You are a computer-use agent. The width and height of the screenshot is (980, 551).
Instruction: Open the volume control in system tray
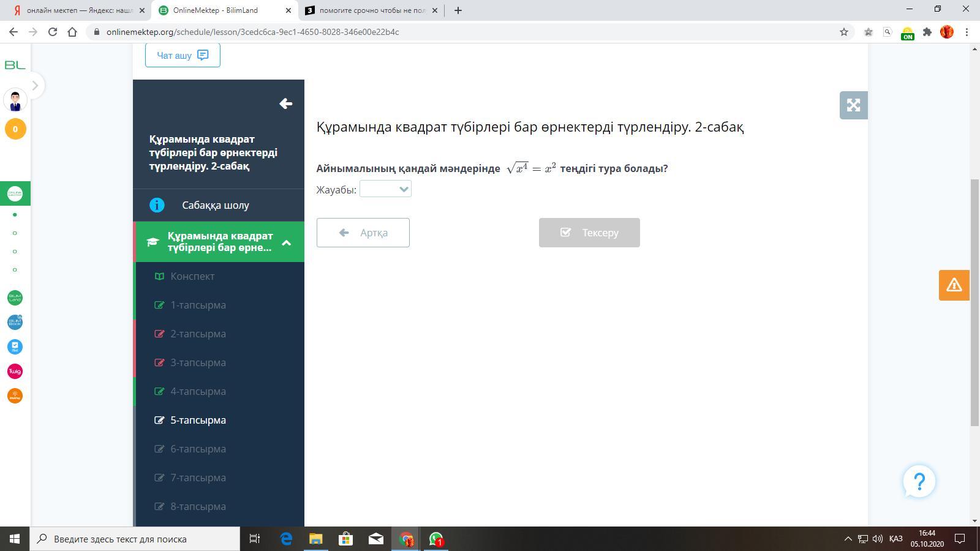pyautogui.click(x=878, y=539)
